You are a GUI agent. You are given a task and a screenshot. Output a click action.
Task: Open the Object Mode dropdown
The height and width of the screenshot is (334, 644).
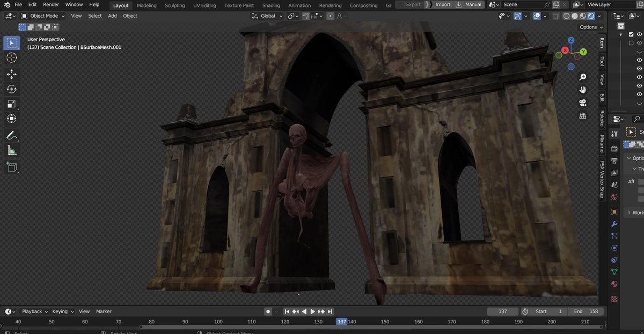tap(43, 16)
